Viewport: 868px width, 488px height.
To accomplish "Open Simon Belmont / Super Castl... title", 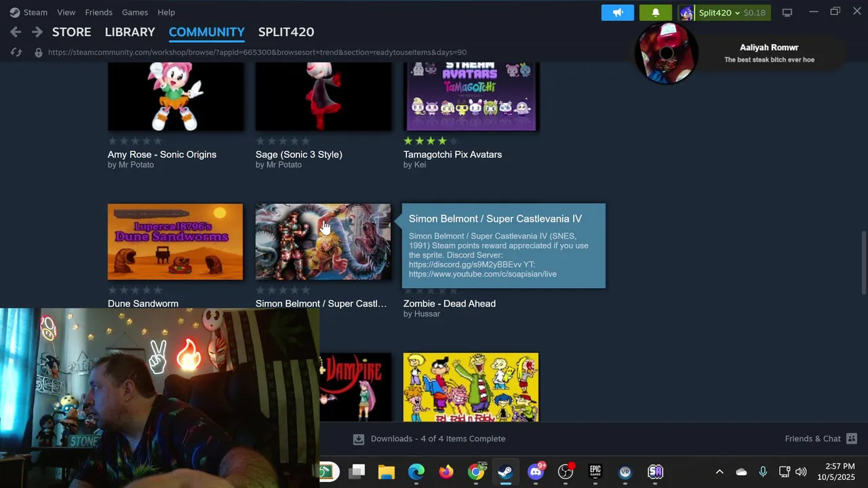I will pyautogui.click(x=321, y=304).
